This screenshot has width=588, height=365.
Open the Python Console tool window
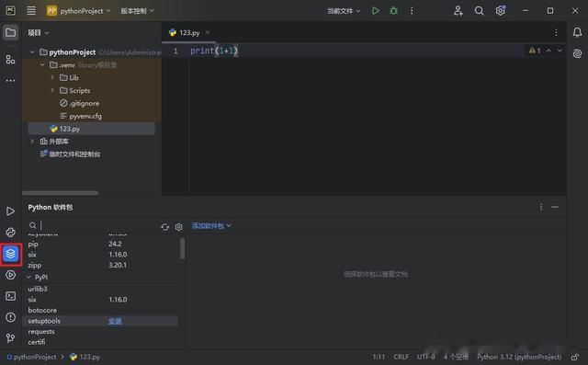tap(10, 233)
